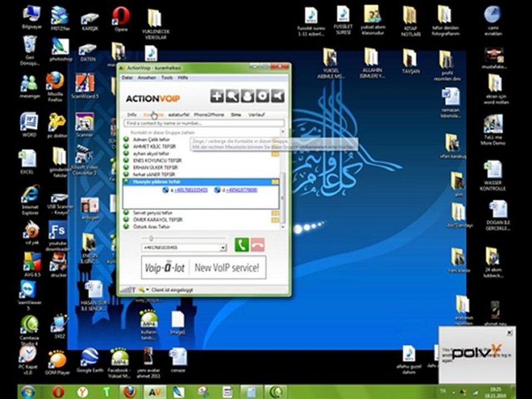Image resolution: width=532 pixels, height=399 pixels.
Task: Switch to the Phone2Phone tab
Action: tap(209, 115)
